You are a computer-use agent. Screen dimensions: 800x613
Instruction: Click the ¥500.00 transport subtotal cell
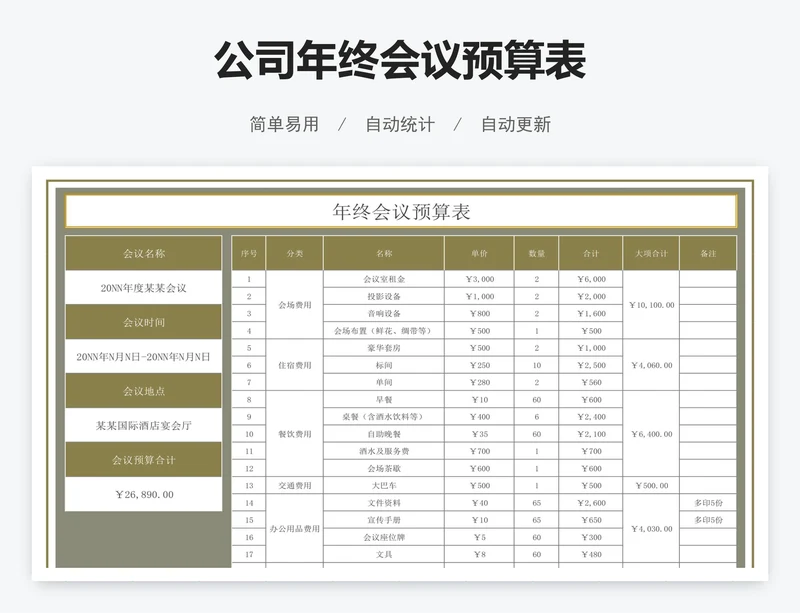point(652,485)
